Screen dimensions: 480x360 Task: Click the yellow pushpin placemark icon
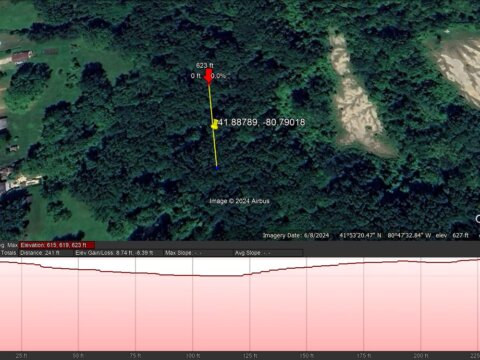point(214,124)
